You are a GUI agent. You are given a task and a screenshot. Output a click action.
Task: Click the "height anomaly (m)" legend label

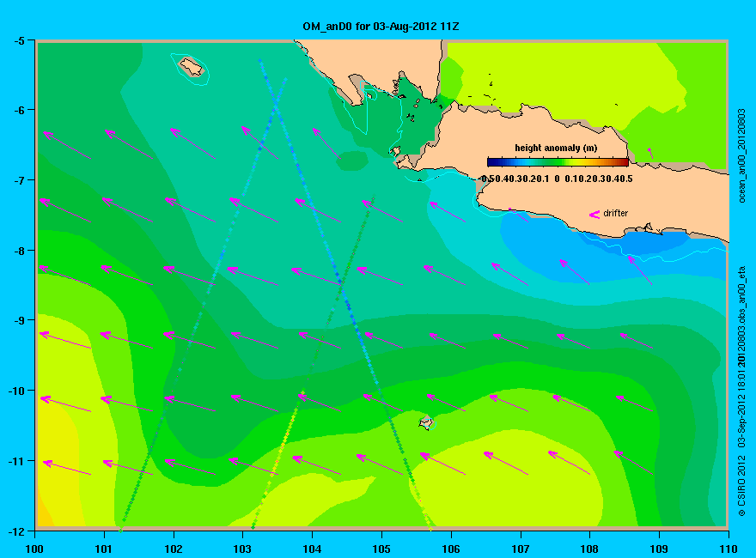(x=556, y=148)
